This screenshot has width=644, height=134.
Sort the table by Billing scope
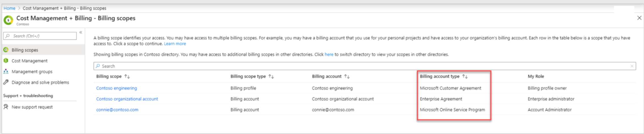point(127,76)
